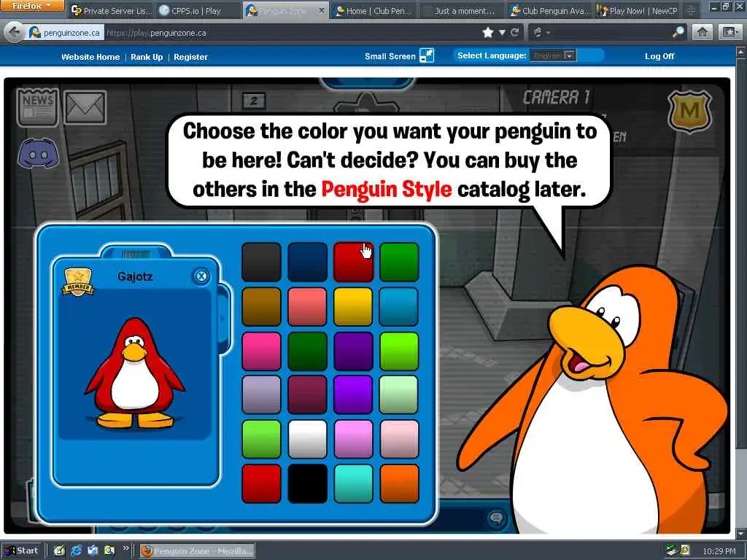747x560 pixels.
Task: Open the Select Language dropdown
Action: click(x=553, y=55)
